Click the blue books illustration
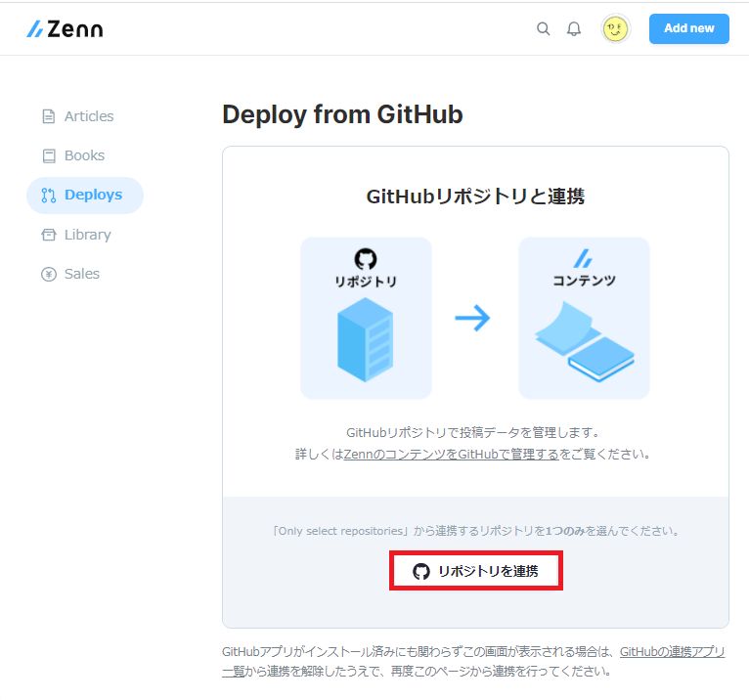This screenshot has height=700, width=749. point(585,341)
